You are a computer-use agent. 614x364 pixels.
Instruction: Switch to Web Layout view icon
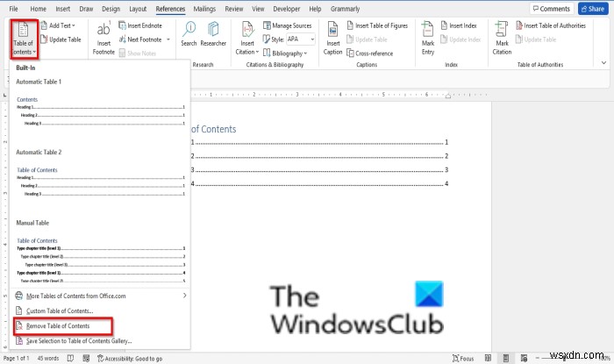[x=524, y=358]
